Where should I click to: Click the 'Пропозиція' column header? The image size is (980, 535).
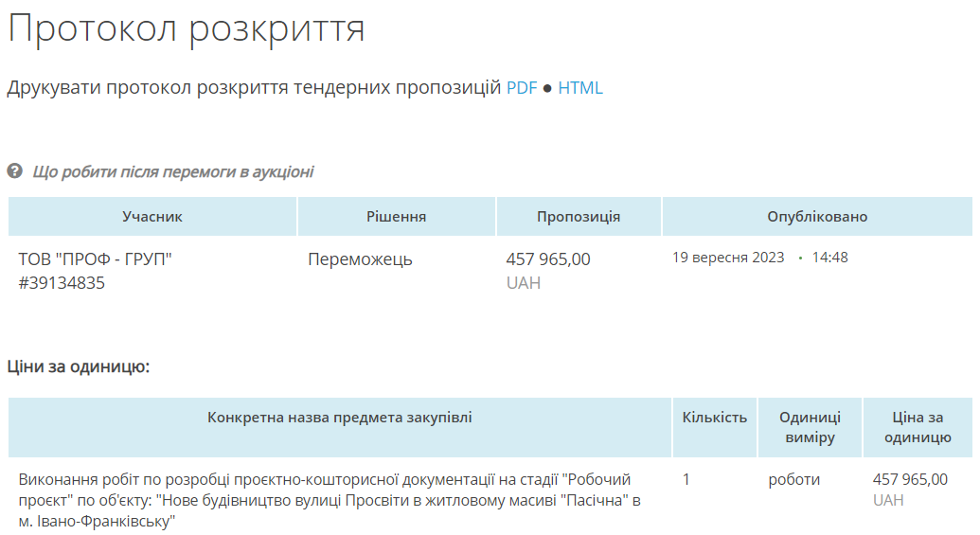point(579,216)
